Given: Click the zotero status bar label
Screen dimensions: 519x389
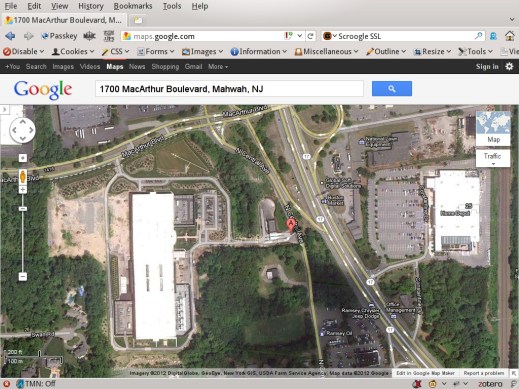Looking at the screenshot, I should (490, 384).
